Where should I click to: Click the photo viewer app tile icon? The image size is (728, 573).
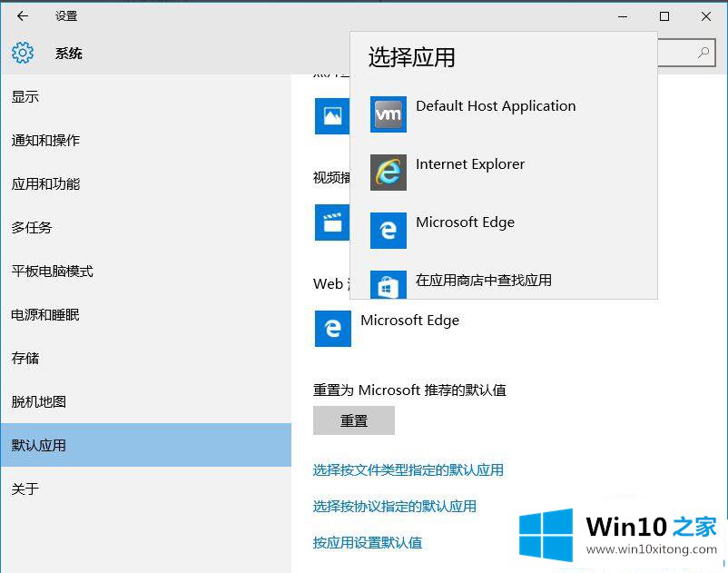(x=332, y=116)
